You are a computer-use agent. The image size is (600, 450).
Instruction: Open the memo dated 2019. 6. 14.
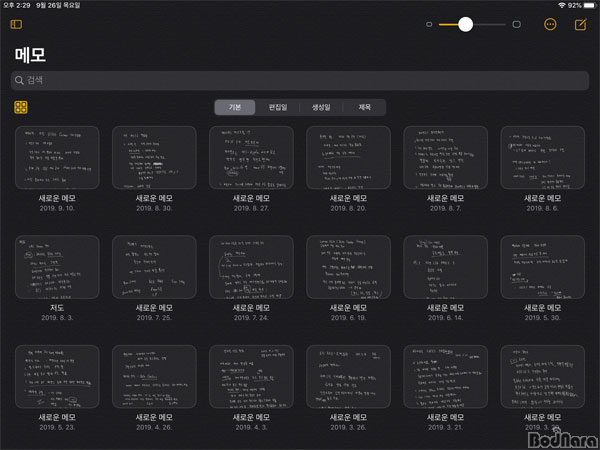point(446,266)
